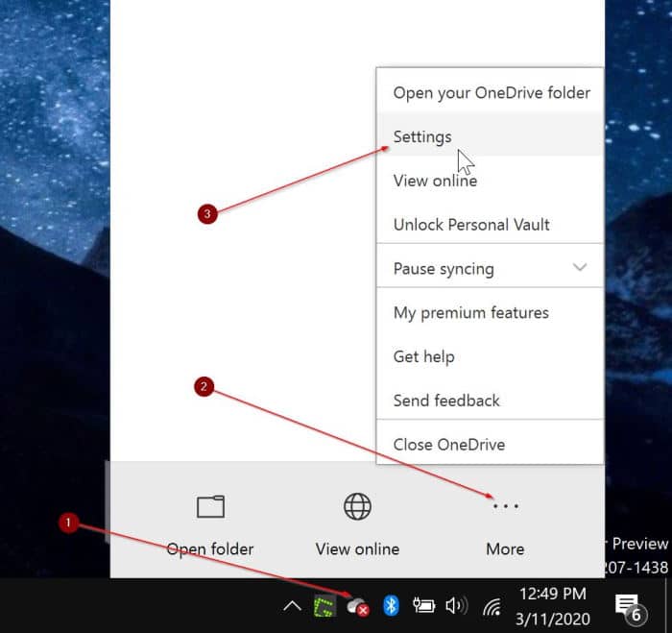This screenshot has height=633, width=672.
Task: Open the Wi-Fi network icon
Action: (492, 606)
